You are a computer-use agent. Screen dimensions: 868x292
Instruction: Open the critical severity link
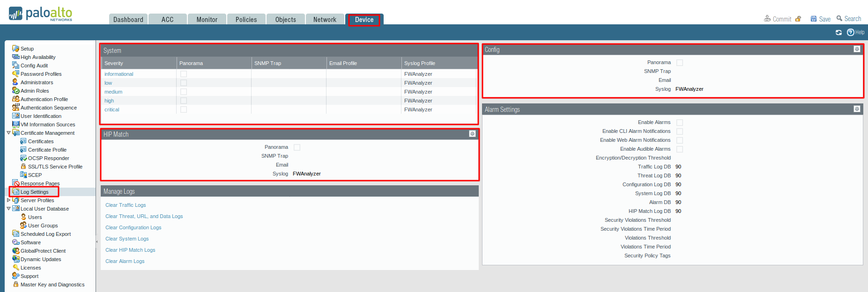(111, 109)
